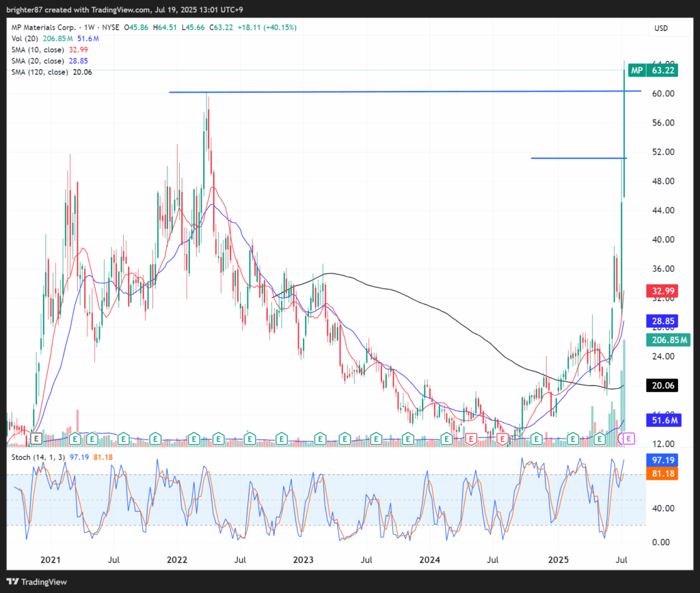Viewport: 700px width, 593px height.
Task: Click the 2023 label on the time axis
Action: tap(303, 560)
